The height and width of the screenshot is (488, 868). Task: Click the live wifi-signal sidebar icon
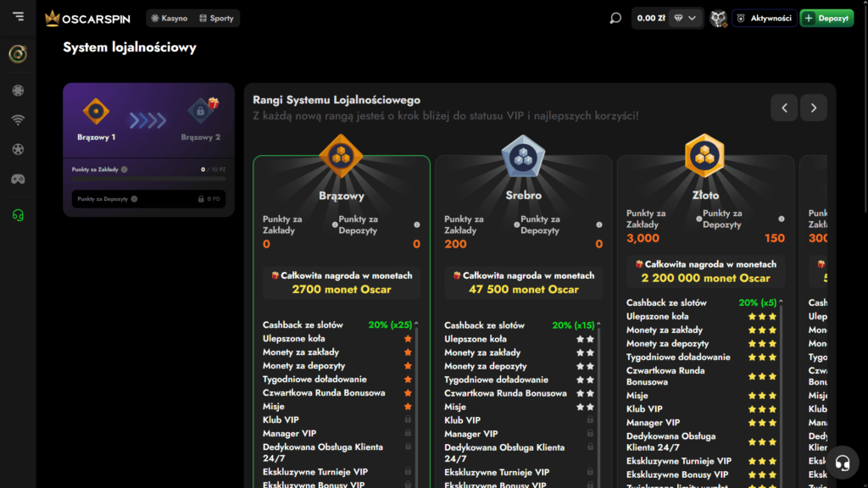point(18,119)
